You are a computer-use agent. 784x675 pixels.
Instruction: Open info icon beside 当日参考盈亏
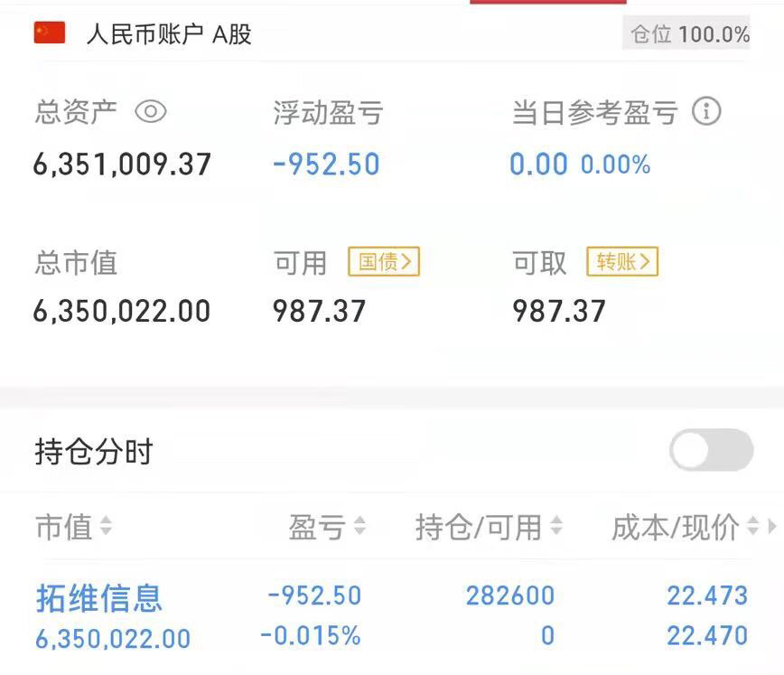[x=706, y=111]
